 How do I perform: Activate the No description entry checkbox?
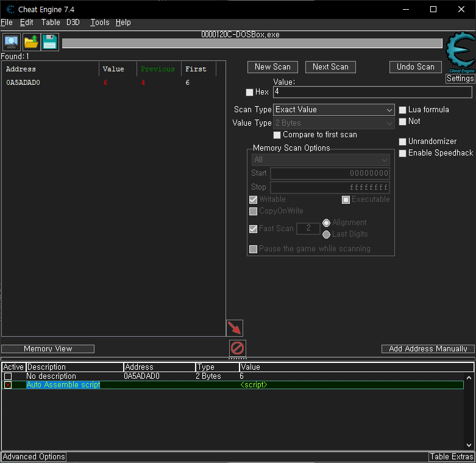pyautogui.click(x=8, y=376)
